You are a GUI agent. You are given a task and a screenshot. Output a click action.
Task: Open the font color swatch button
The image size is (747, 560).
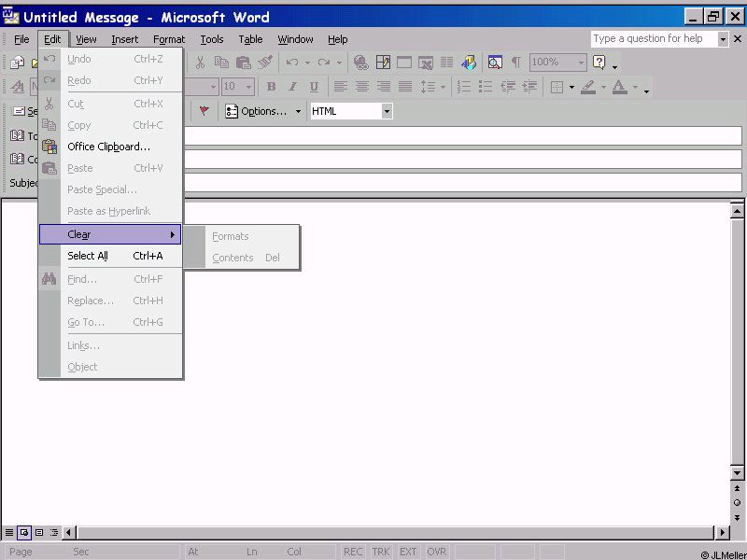619,87
